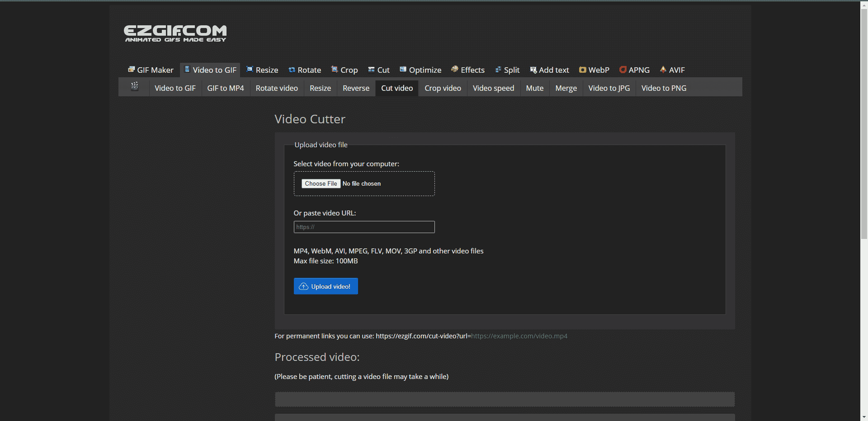Image resolution: width=868 pixels, height=421 pixels.
Task: Click the Cut icon in top menu
Action: click(371, 70)
